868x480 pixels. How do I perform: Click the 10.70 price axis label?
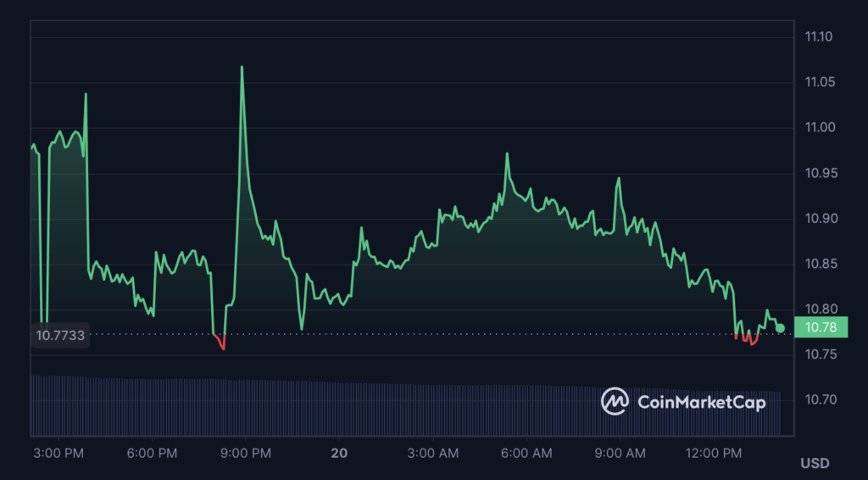[821, 400]
